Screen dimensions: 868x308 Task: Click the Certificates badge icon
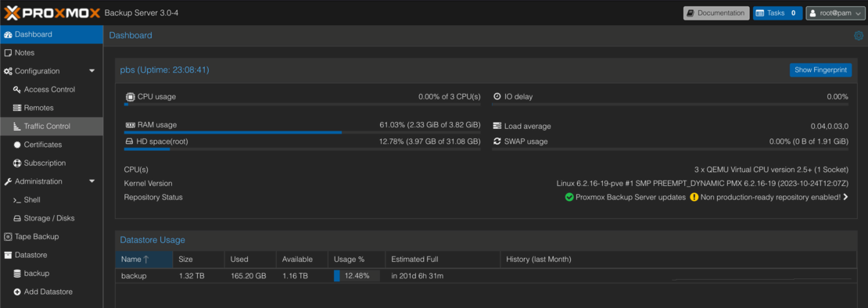coord(16,145)
